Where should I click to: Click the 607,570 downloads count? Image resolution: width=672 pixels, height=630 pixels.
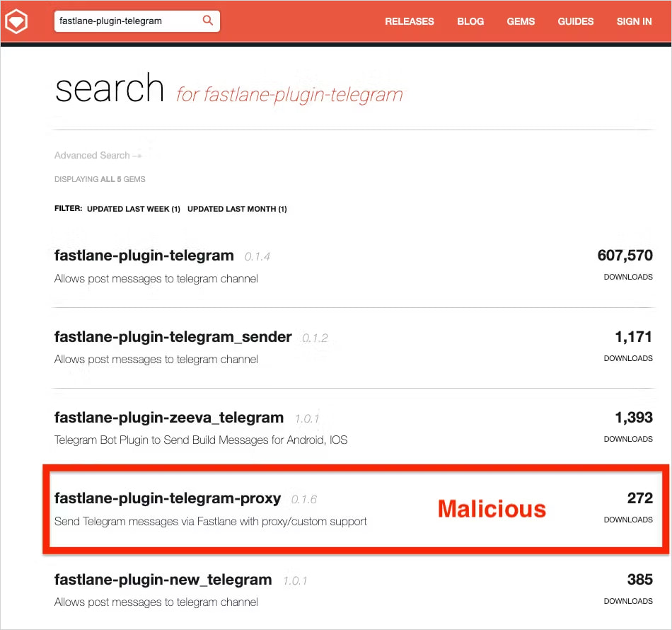click(x=625, y=256)
